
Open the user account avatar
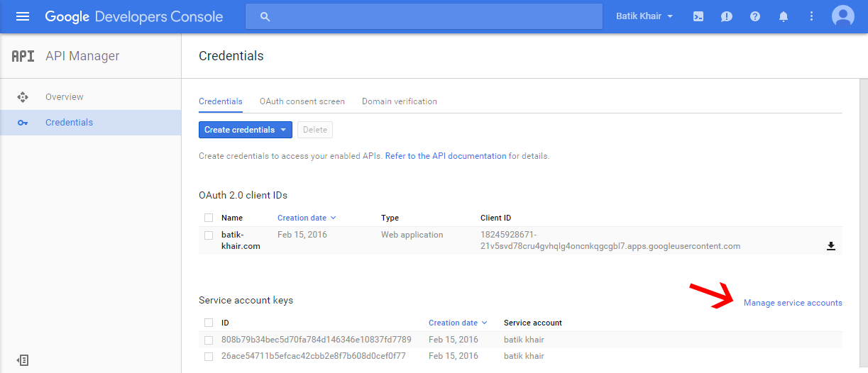click(x=842, y=16)
